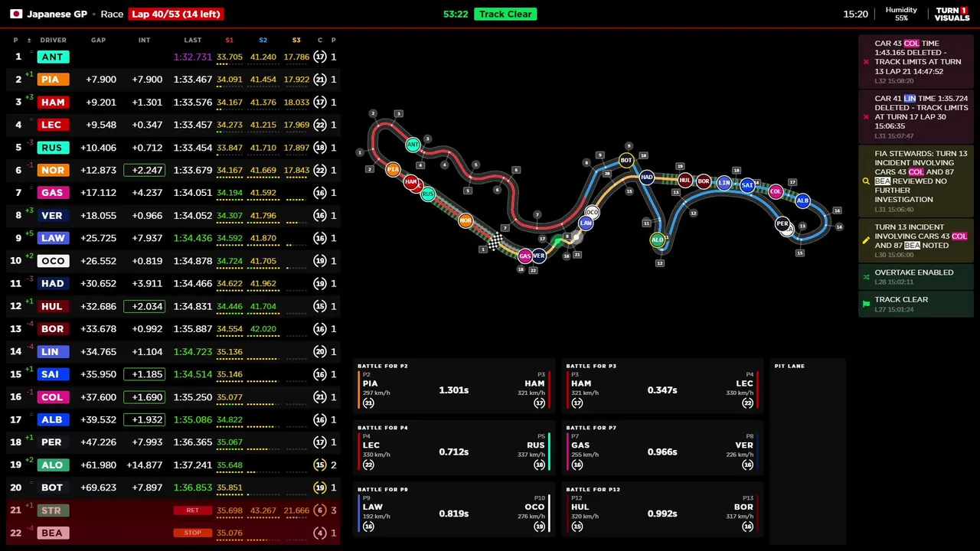Image resolution: width=980 pixels, height=551 pixels.
Task: Click ANT last lap time 1:32.731
Action: coord(193,57)
